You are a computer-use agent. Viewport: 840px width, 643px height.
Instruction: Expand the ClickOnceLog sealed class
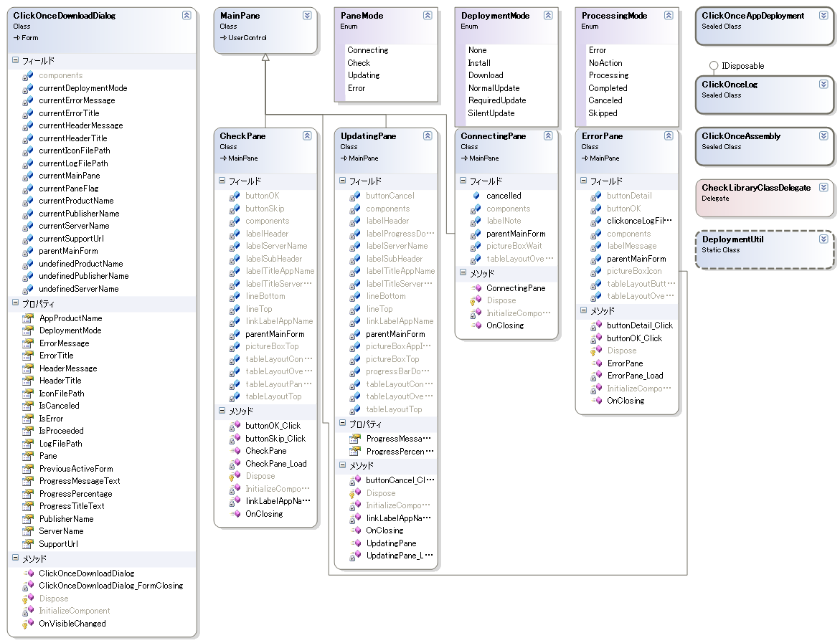pos(824,84)
